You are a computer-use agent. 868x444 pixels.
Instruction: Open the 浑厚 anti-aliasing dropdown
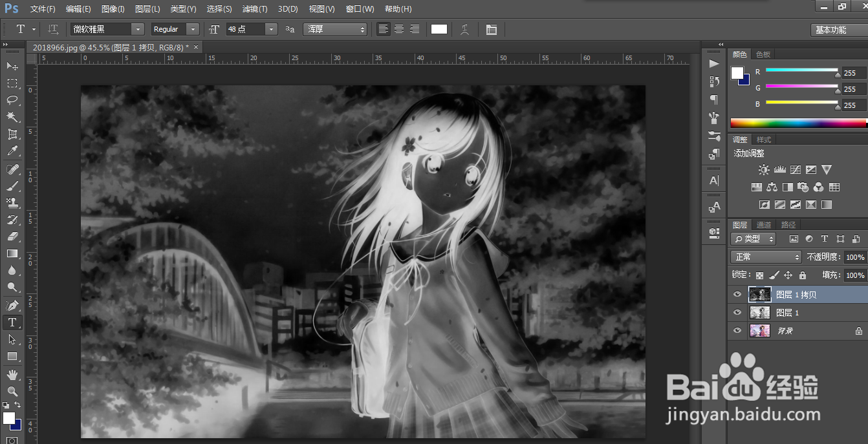point(335,29)
